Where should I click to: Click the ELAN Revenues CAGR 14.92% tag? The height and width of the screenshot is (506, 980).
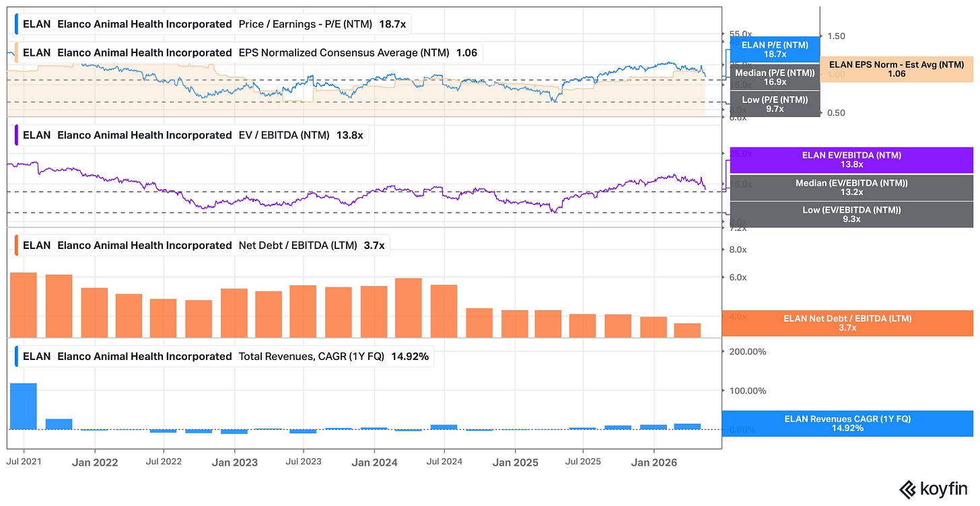coord(847,423)
